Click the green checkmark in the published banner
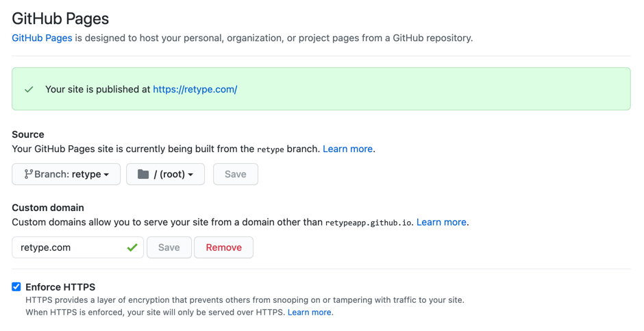 click(29, 89)
